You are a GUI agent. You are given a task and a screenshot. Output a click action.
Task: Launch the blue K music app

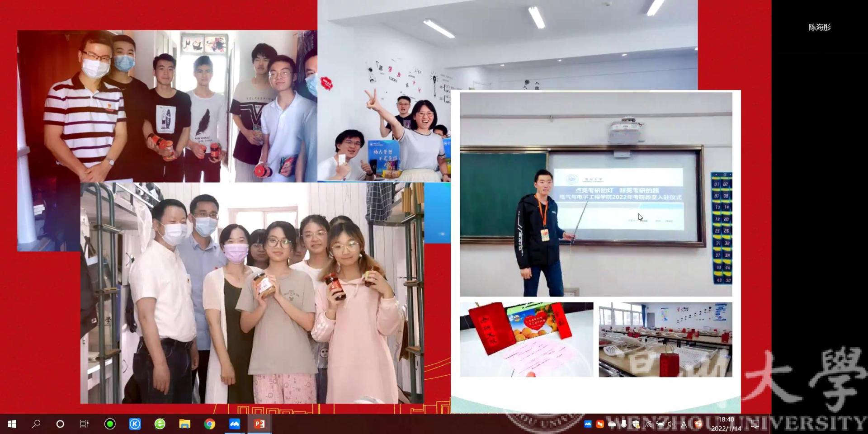(x=135, y=424)
